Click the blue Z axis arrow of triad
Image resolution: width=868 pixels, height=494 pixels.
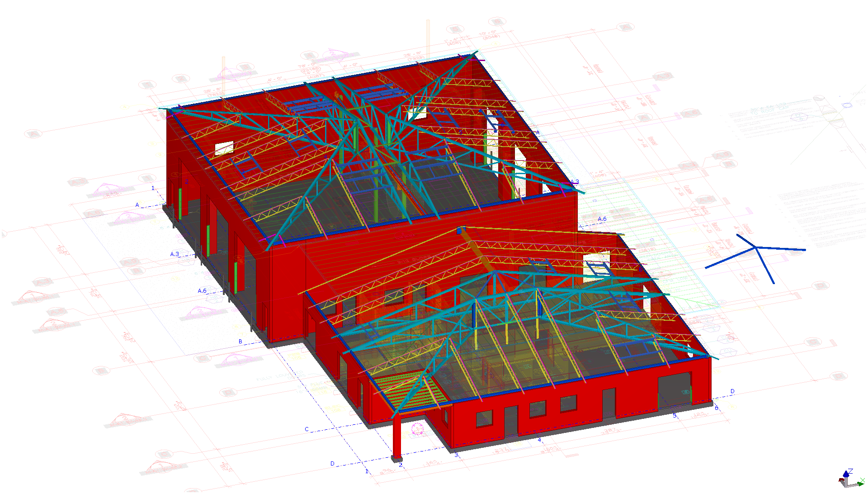pyautogui.click(x=845, y=474)
